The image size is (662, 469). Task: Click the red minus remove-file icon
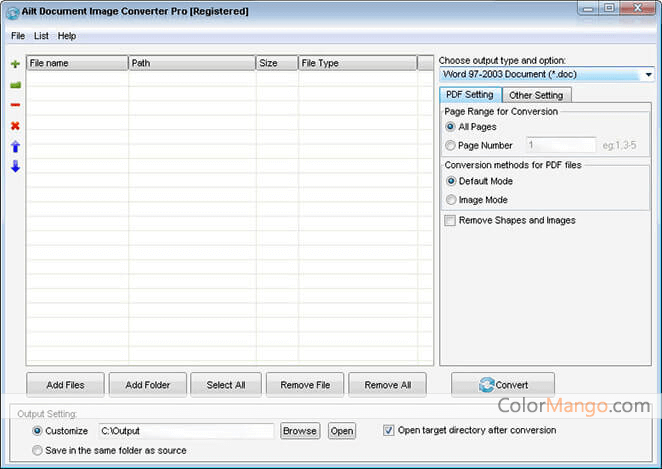point(15,105)
